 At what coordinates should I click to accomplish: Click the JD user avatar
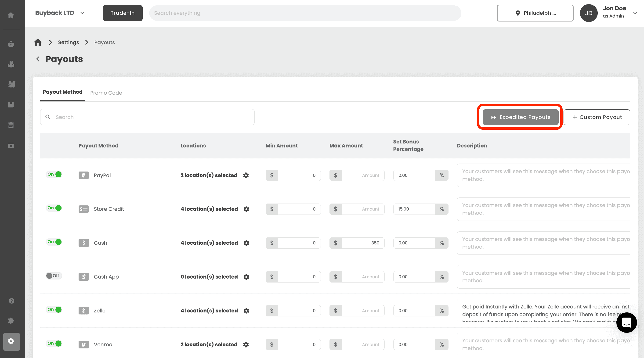[x=589, y=13]
